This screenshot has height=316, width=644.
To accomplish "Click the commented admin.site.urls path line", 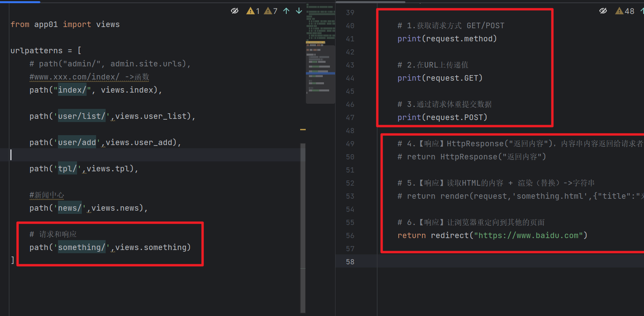I will [110, 64].
